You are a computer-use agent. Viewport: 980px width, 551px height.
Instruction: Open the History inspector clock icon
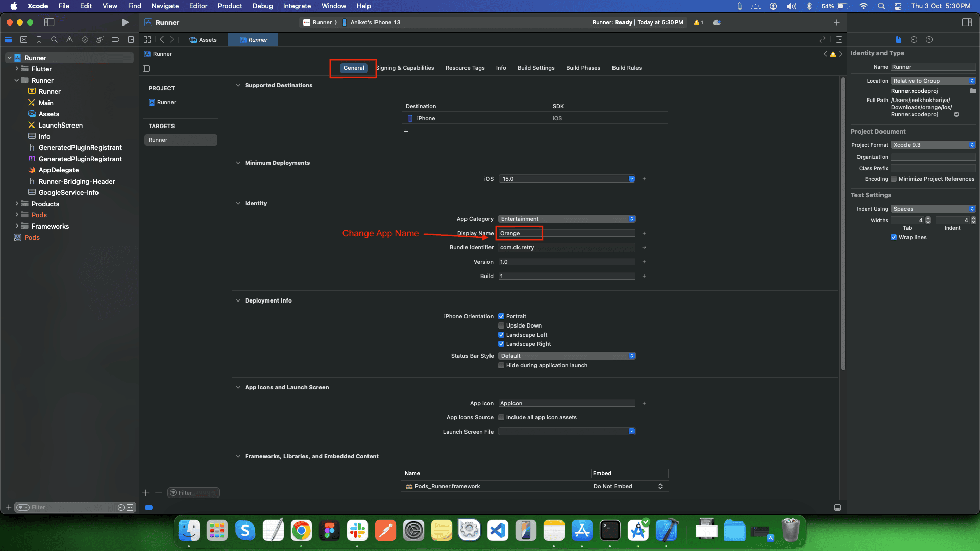pos(914,40)
